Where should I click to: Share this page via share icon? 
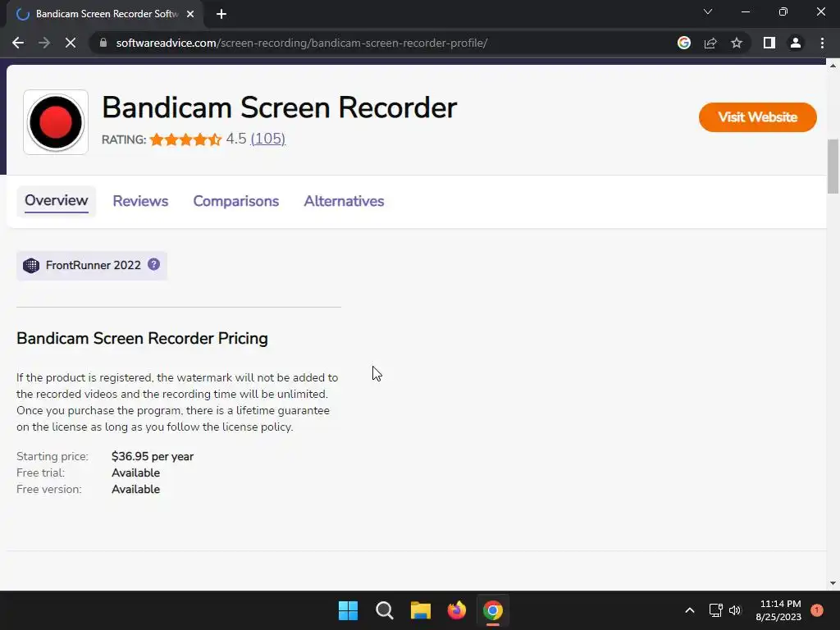point(710,43)
